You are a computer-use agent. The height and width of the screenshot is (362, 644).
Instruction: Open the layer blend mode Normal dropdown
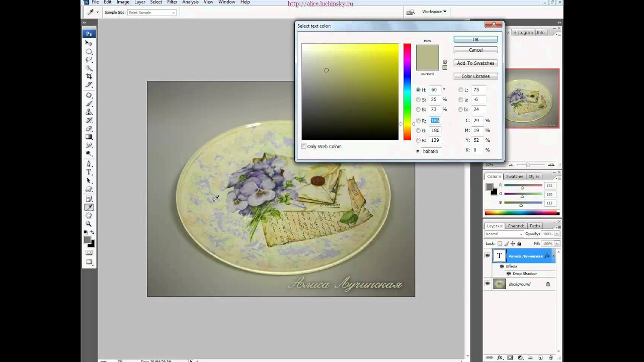(x=504, y=234)
